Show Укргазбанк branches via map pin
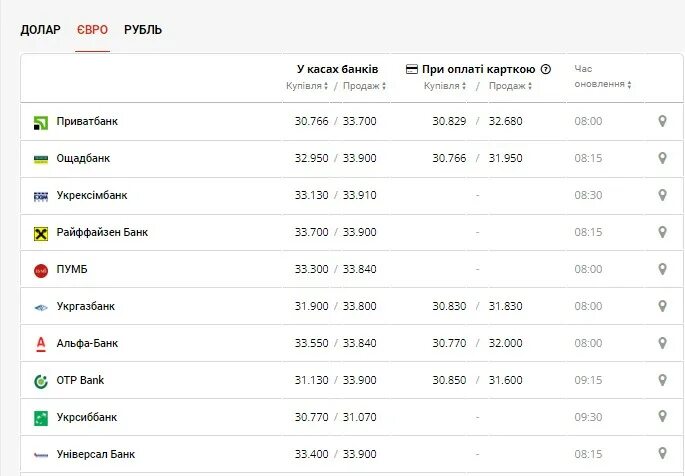Viewport: 685px width, 476px height. [662, 306]
